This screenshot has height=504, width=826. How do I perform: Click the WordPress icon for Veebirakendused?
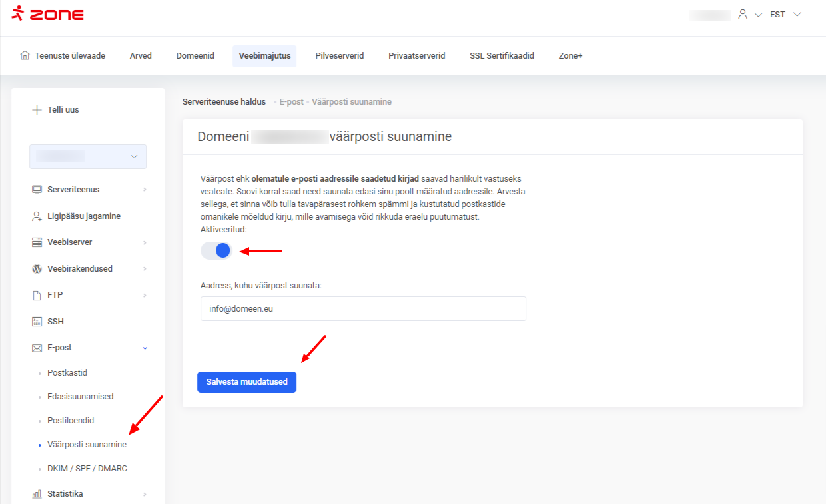(x=37, y=269)
